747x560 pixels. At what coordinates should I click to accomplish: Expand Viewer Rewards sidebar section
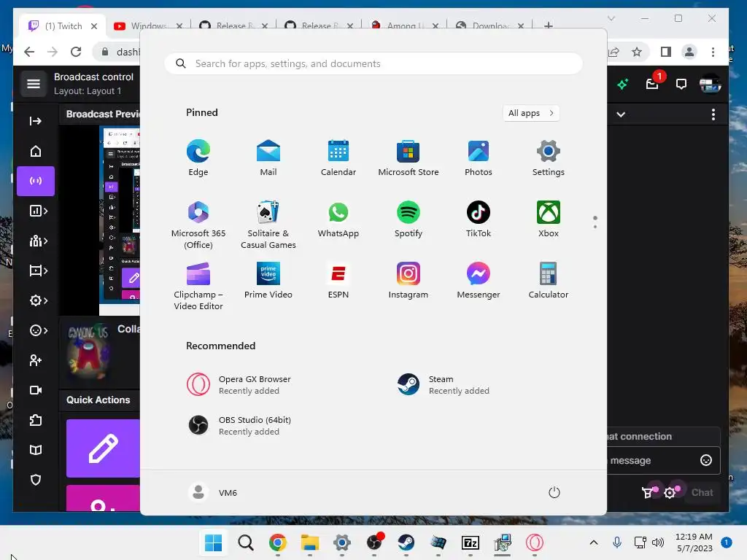click(38, 330)
